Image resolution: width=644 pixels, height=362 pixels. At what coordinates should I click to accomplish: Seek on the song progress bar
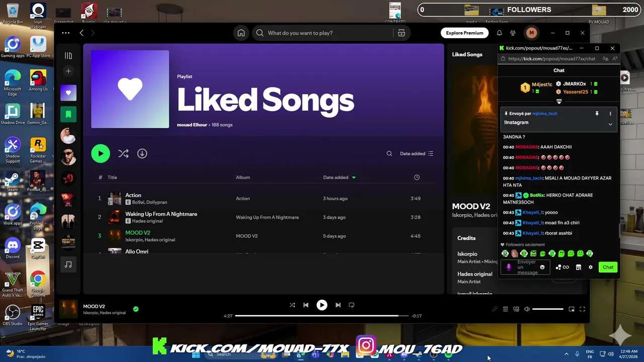point(322,316)
